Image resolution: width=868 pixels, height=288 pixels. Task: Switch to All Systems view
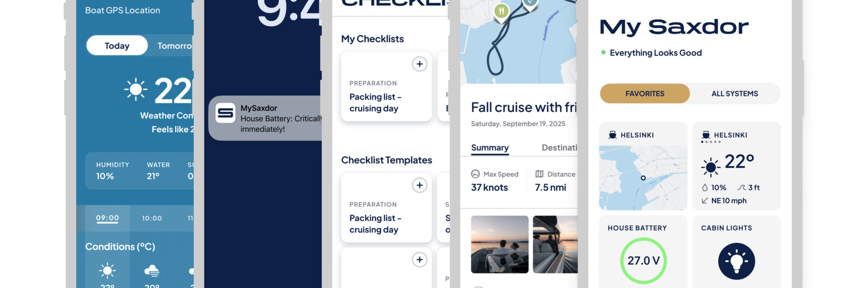click(x=735, y=94)
